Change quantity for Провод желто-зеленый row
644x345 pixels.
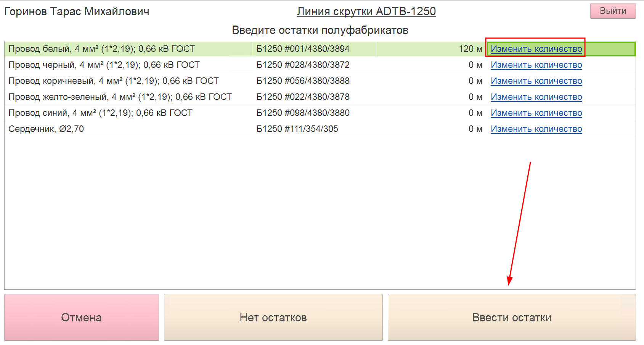pos(536,97)
